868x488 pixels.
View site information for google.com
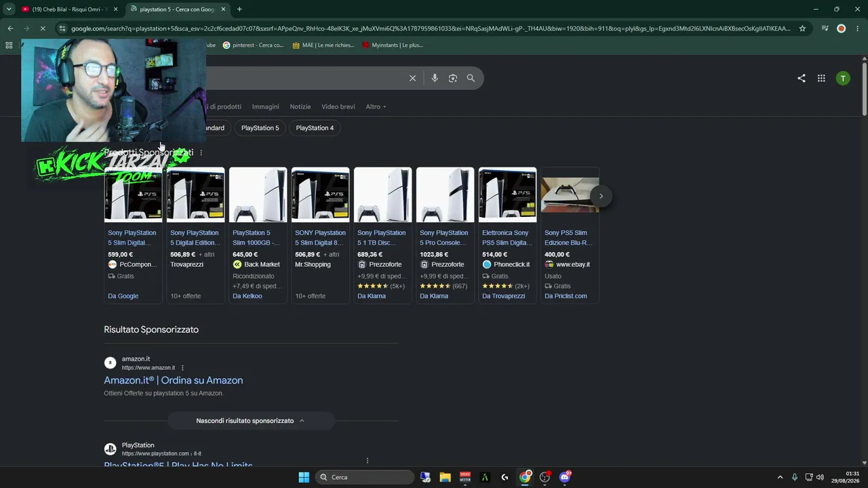click(62, 28)
